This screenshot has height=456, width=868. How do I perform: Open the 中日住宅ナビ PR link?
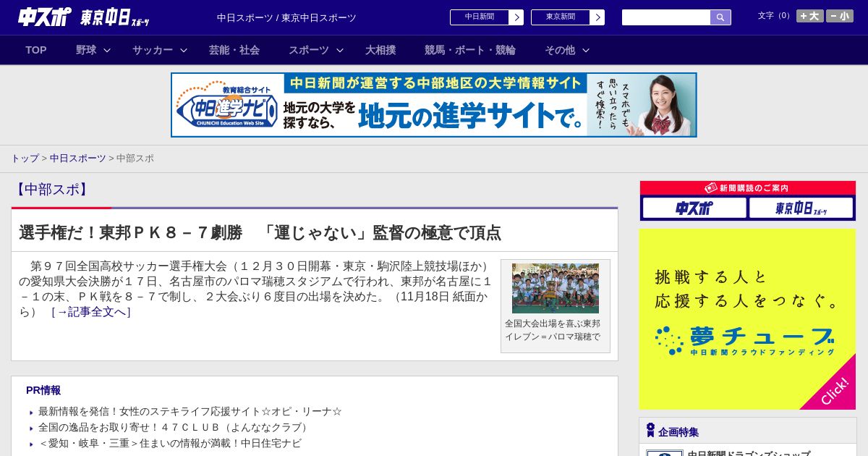pos(170,443)
